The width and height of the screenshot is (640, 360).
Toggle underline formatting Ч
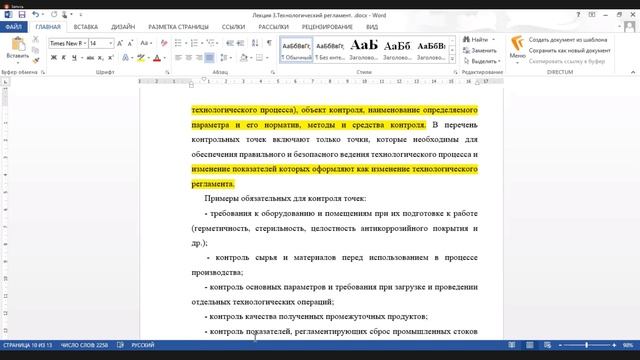pos(74,58)
